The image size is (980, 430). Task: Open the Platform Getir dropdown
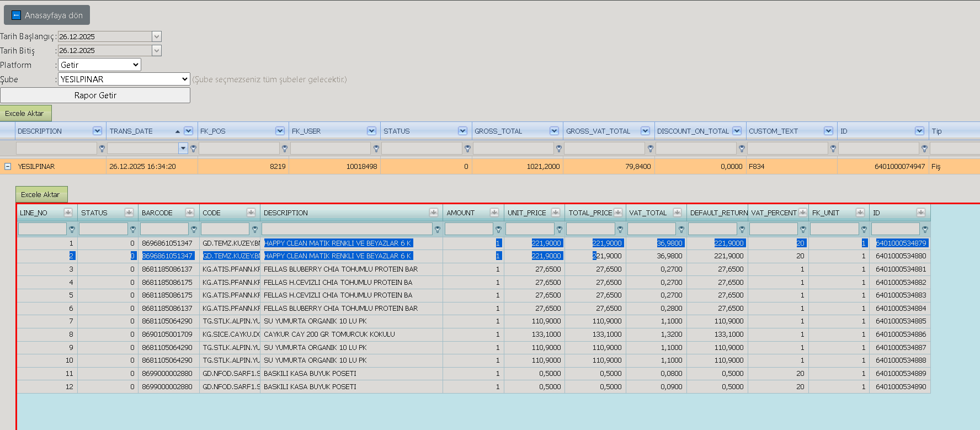pyautogui.click(x=99, y=65)
